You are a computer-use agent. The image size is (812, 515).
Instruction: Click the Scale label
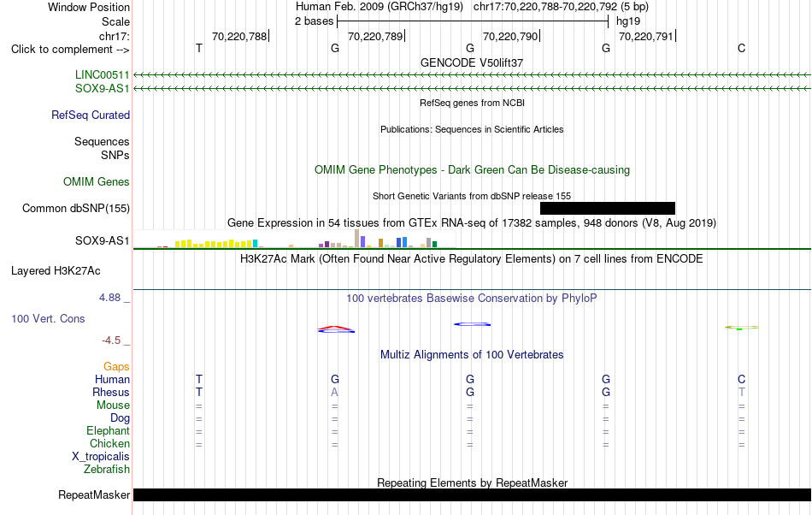coord(116,21)
